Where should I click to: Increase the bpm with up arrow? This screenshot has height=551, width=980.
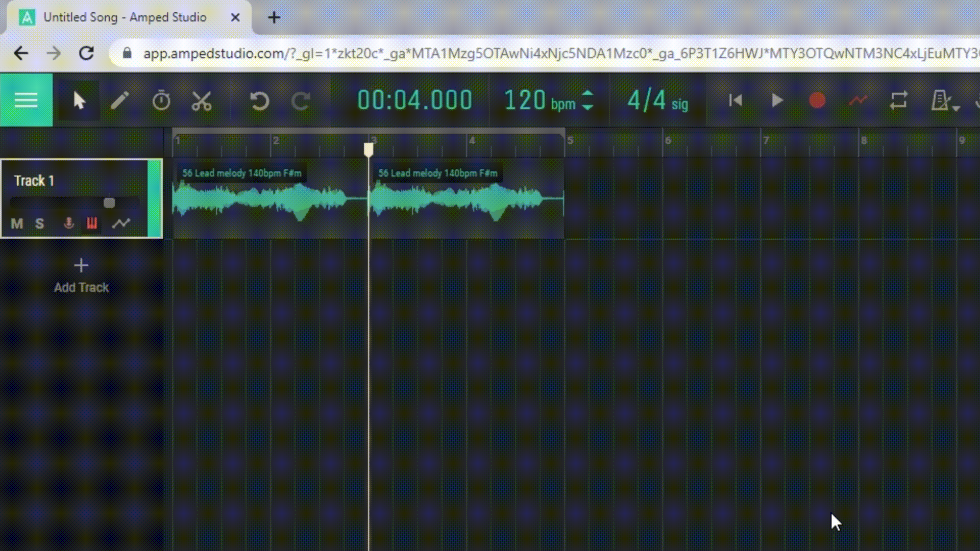[588, 94]
